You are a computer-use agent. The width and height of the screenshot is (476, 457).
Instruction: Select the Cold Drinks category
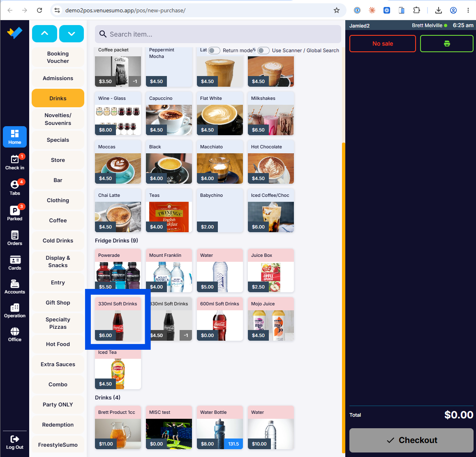58,240
